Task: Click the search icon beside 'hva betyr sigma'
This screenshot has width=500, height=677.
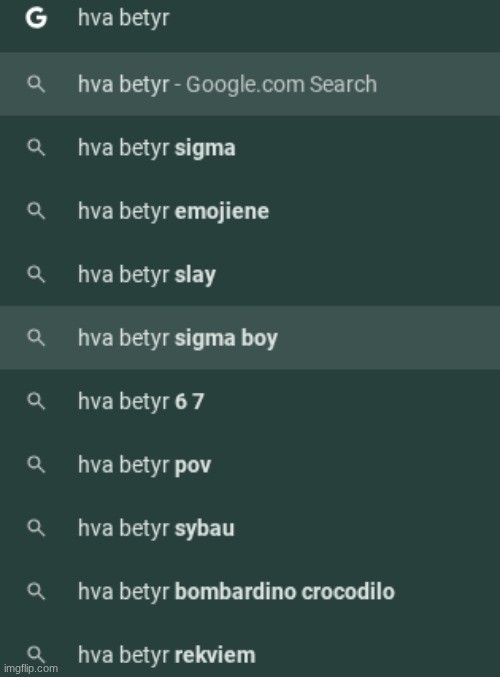Action: [x=36, y=147]
